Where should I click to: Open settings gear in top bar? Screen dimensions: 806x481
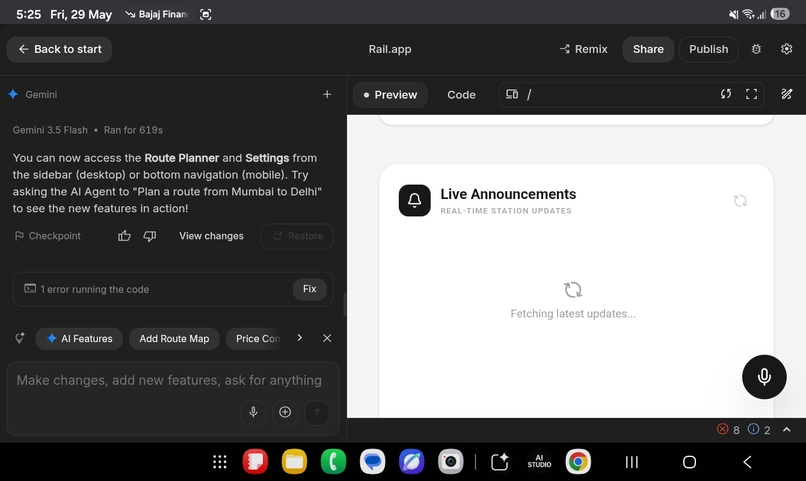click(x=786, y=49)
